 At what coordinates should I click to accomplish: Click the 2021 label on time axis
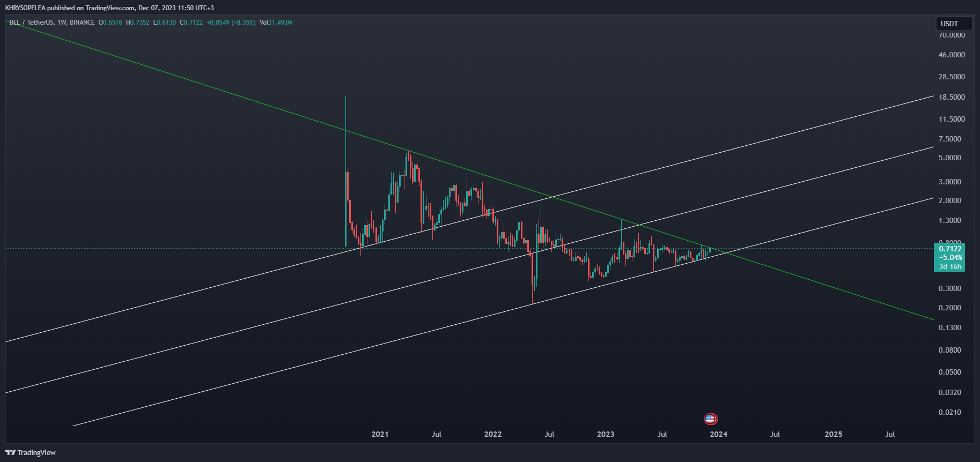coord(380,434)
